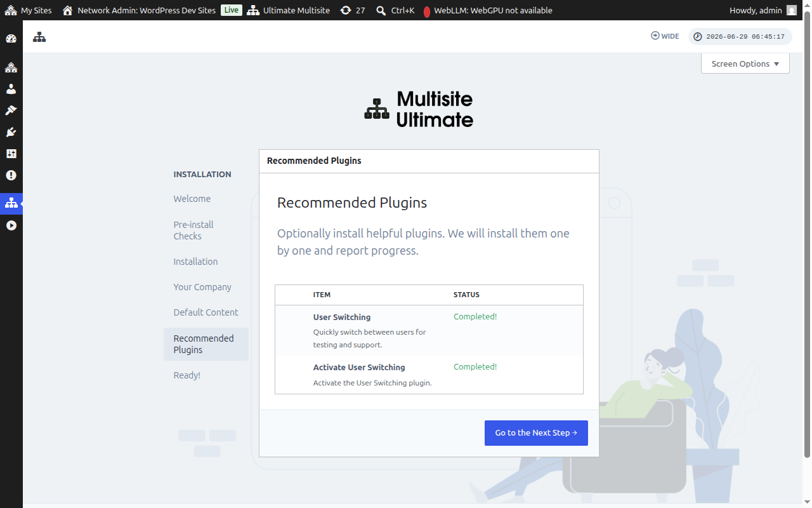The image size is (812, 508).
Task: Select the highlighted Ultimate Multisite sidebar icon
Action: tap(11, 203)
